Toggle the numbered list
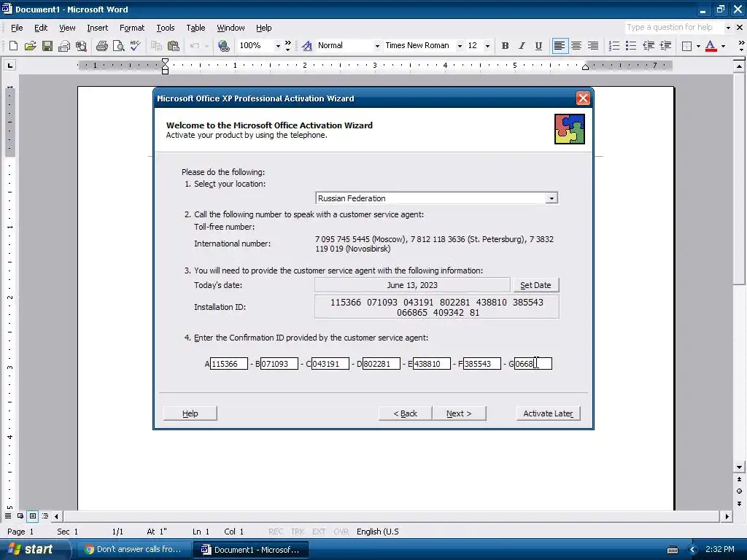Viewport: 747px width, 560px height. pos(614,46)
